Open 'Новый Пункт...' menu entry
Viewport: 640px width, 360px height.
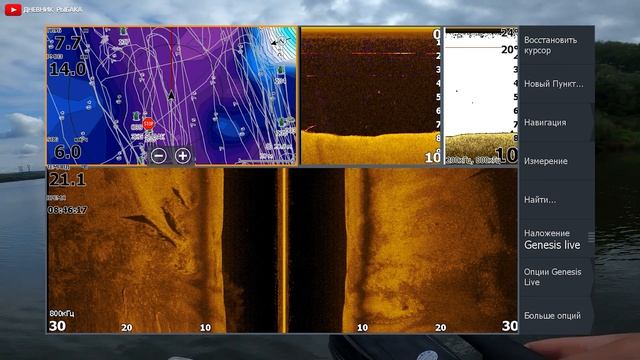coord(556,84)
